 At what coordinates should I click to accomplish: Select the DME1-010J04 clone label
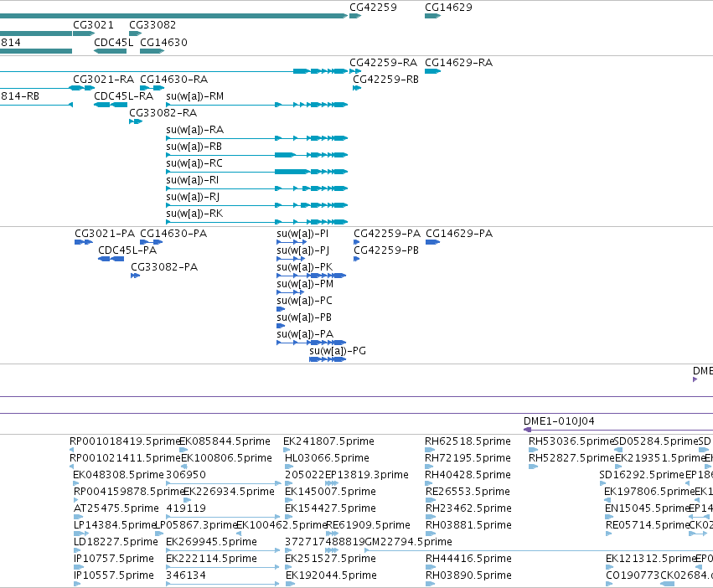559,421
